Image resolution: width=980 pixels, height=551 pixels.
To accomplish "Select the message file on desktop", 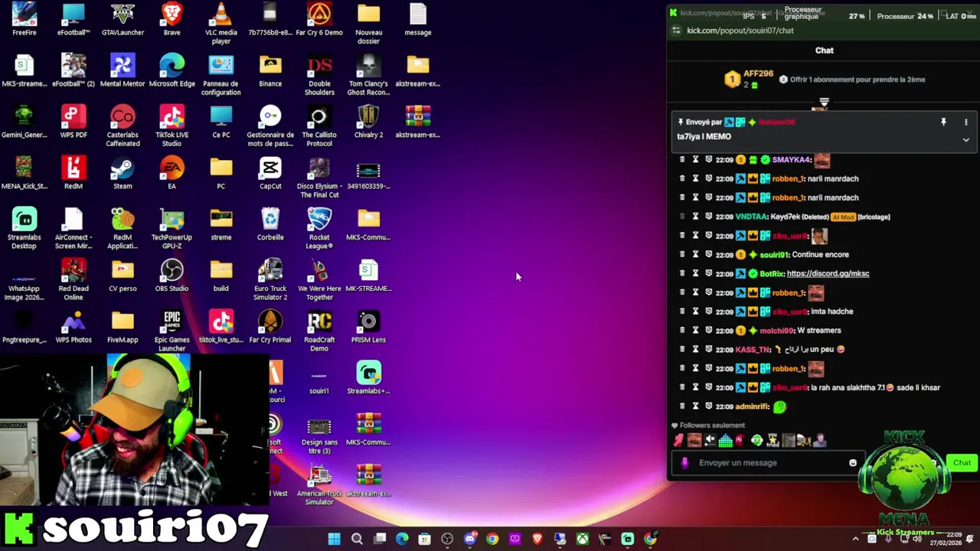I will [x=417, y=20].
